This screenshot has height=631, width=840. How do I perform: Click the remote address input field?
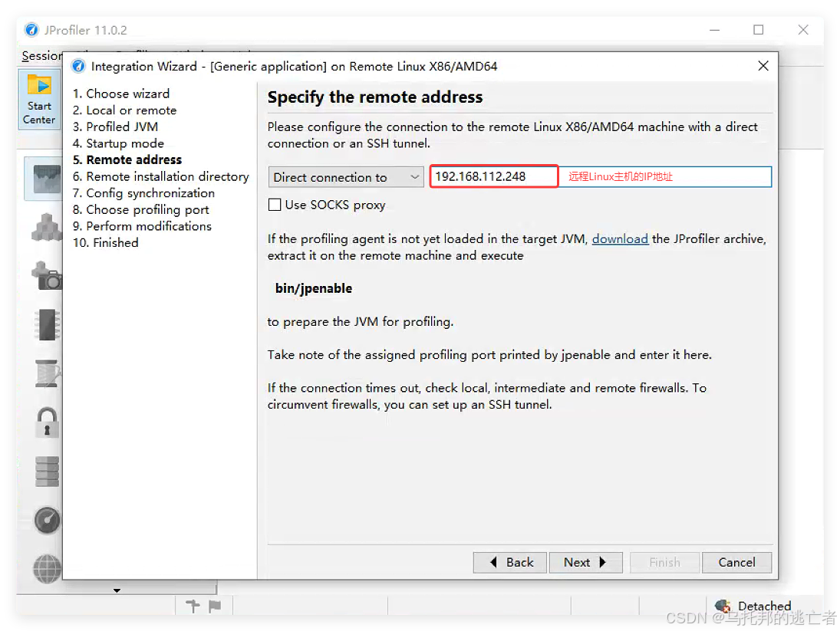[600, 176]
